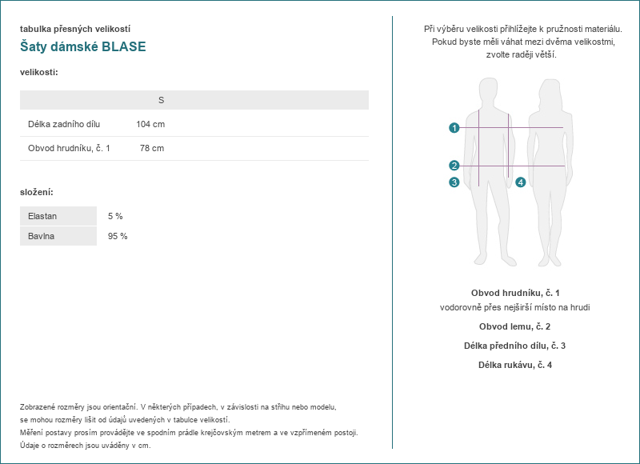Click the Elastan composition cell
This screenshot has height=464, width=640.
pyautogui.click(x=58, y=216)
